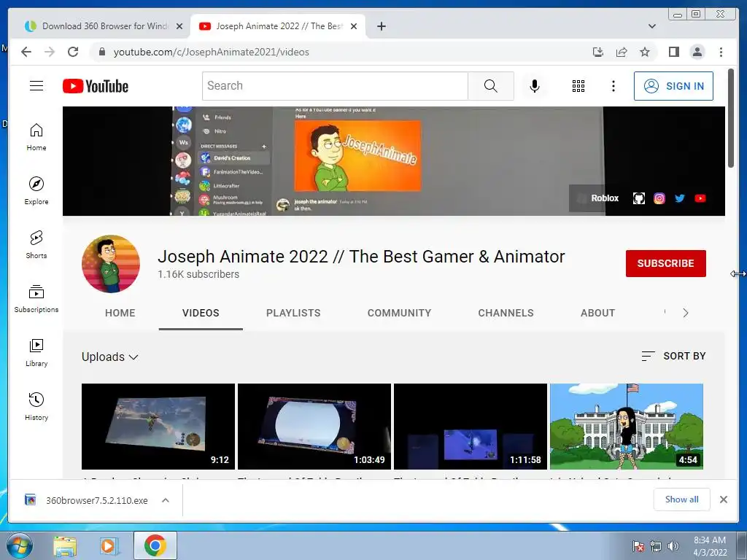
Task: Toggle Chrome side panel
Action: click(x=673, y=52)
